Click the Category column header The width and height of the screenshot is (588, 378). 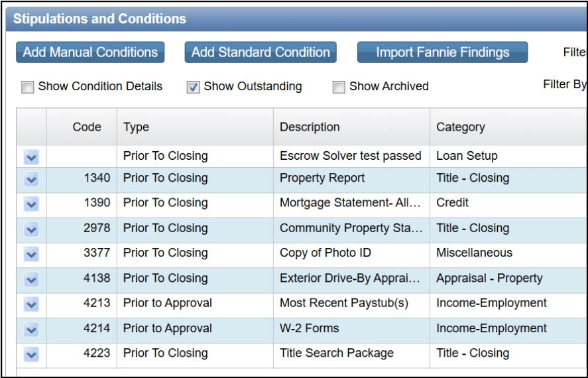click(x=509, y=127)
